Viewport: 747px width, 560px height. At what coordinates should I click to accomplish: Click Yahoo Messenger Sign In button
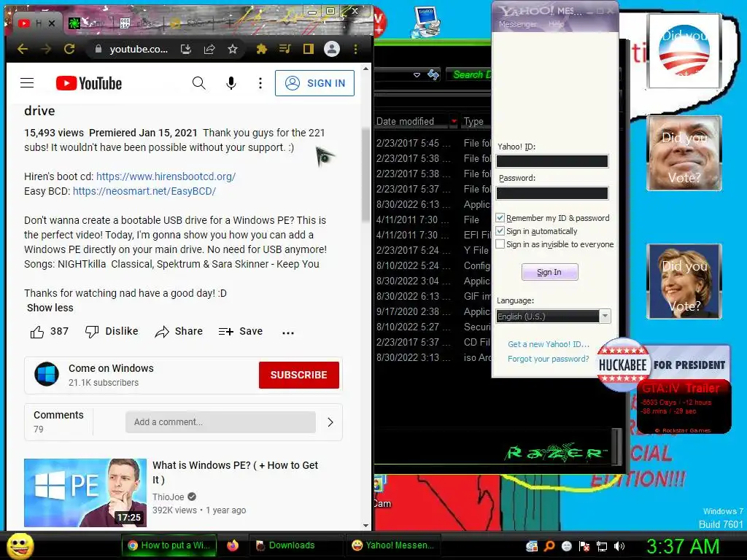[x=550, y=272]
